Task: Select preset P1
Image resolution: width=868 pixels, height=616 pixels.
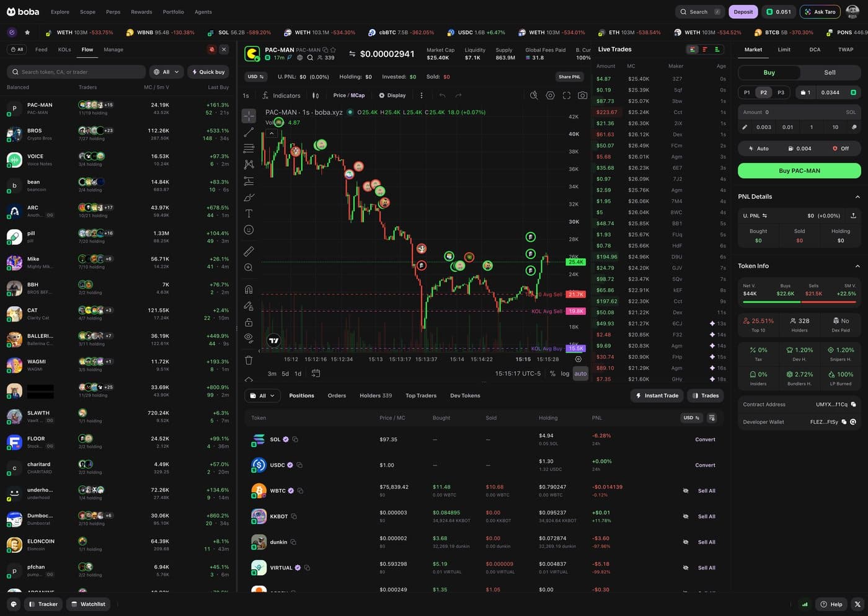Action: coord(746,92)
